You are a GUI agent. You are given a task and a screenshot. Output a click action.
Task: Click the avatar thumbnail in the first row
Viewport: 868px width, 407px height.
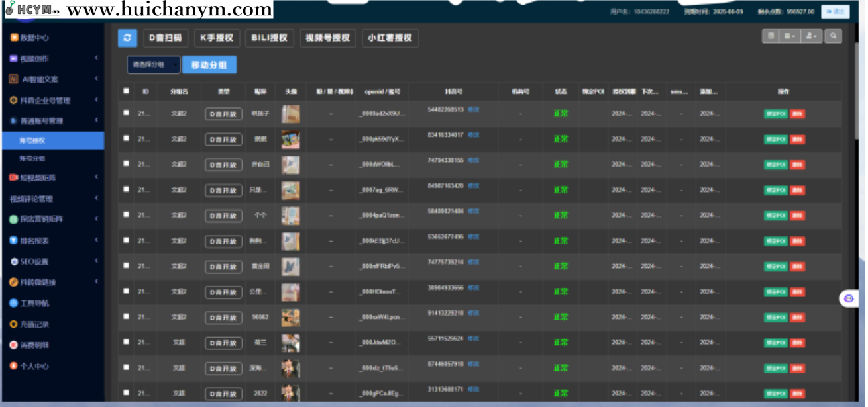click(x=290, y=114)
